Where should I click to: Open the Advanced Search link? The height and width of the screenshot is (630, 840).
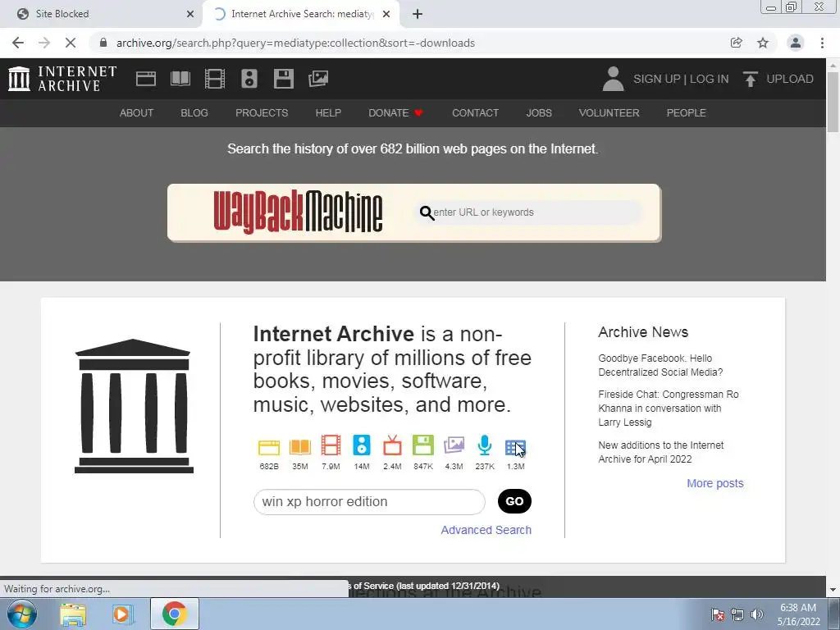[x=486, y=530]
